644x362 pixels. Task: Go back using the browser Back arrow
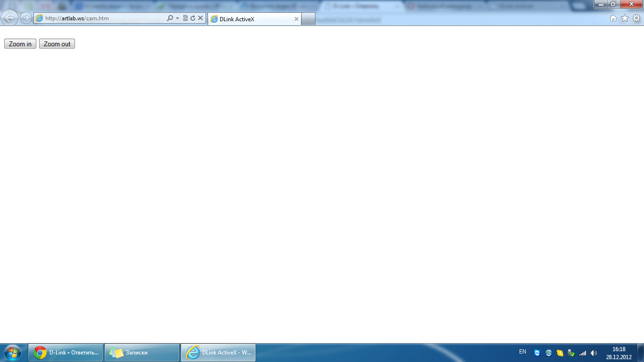pyautogui.click(x=10, y=18)
